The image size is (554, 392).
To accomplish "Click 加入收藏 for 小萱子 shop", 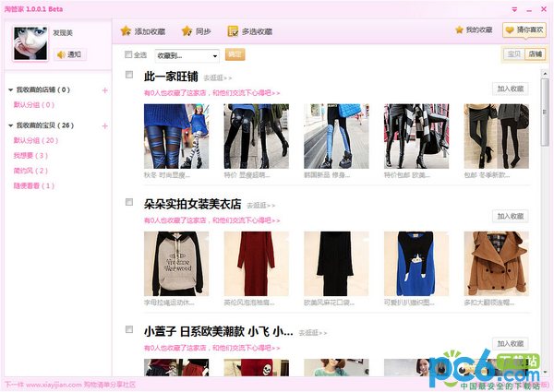I will 511,343.
